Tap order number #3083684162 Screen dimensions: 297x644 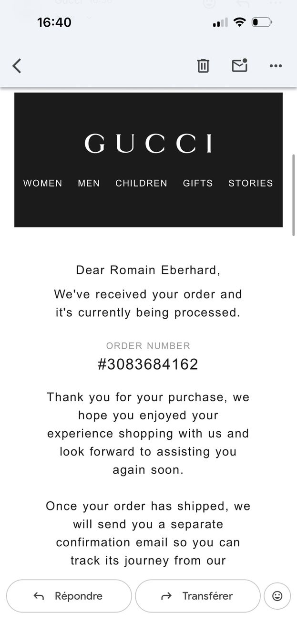point(148,364)
